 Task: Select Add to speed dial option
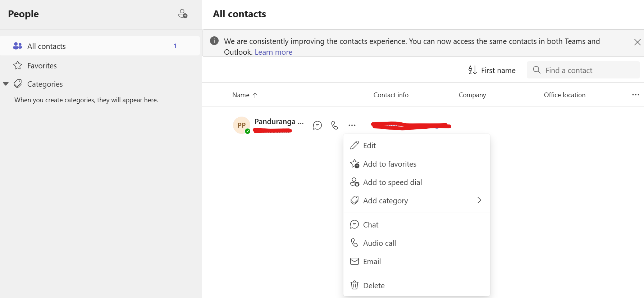[x=392, y=182]
